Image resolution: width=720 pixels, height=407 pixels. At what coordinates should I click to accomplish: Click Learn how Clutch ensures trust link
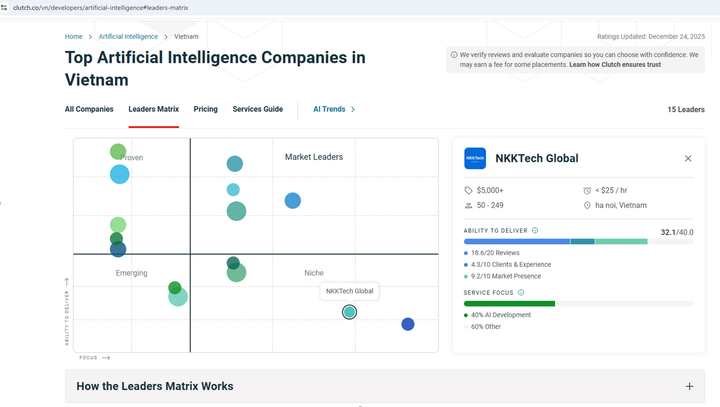pos(615,65)
